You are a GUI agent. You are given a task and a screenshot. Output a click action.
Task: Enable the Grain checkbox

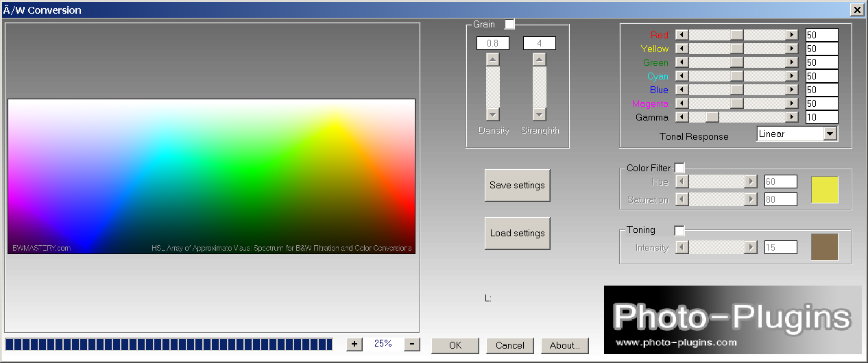coord(509,25)
